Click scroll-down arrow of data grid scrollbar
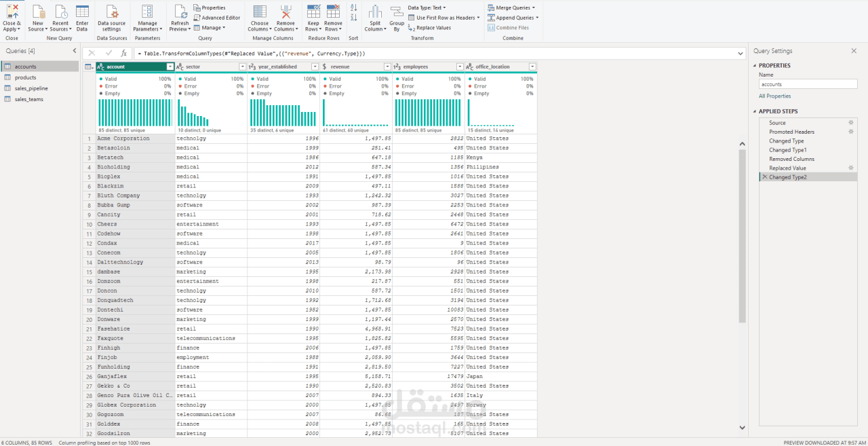 (742, 428)
